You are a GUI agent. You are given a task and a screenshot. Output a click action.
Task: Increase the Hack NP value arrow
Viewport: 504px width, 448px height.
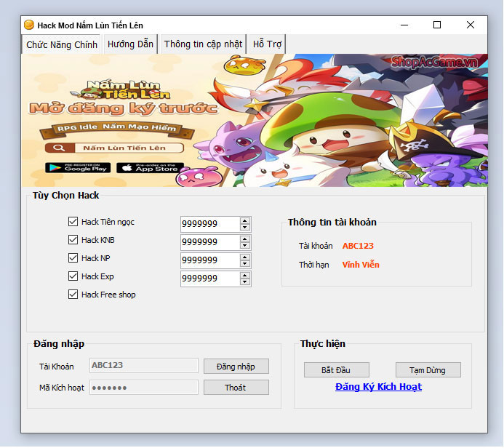click(x=245, y=257)
